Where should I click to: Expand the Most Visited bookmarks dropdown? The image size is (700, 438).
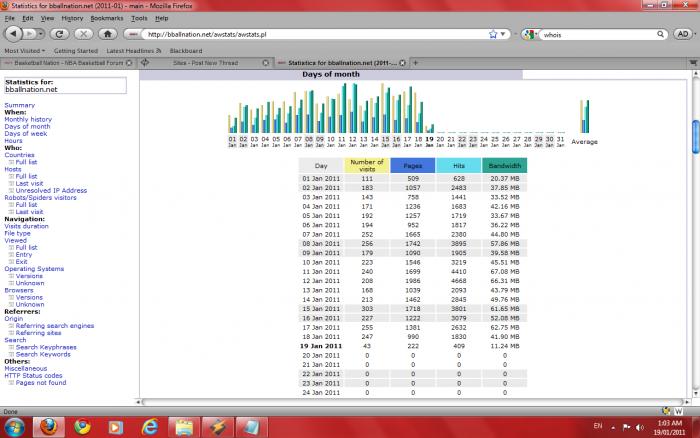[24, 50]
